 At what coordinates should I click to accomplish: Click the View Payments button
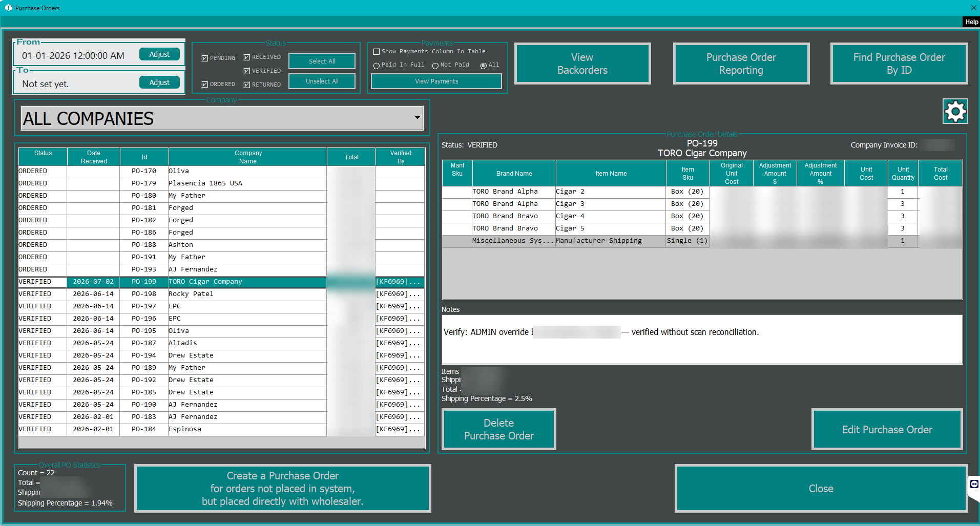click(x=436, y=81)
